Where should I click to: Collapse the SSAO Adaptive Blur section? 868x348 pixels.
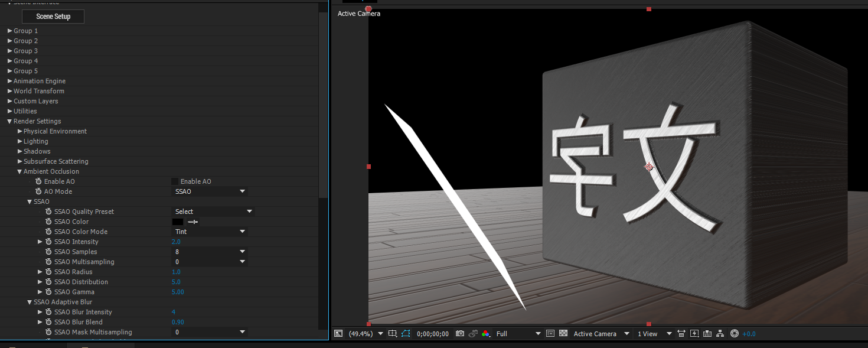click(x=30, y=302)
